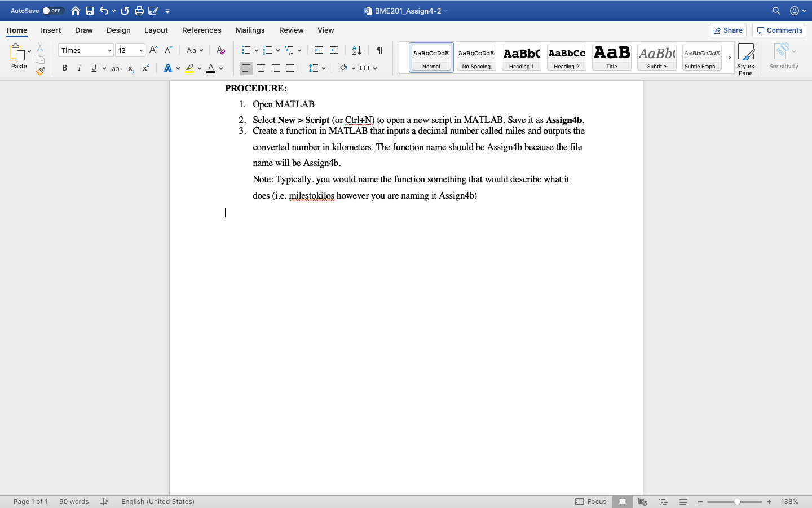
Task: Toggle bold formatting
Action: [65, 68]
